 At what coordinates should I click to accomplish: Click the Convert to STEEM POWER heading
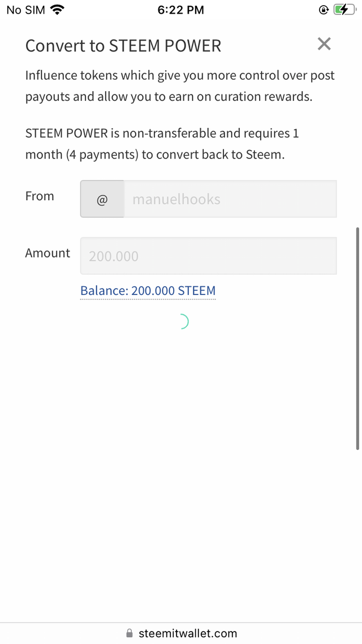pos(123,46)
